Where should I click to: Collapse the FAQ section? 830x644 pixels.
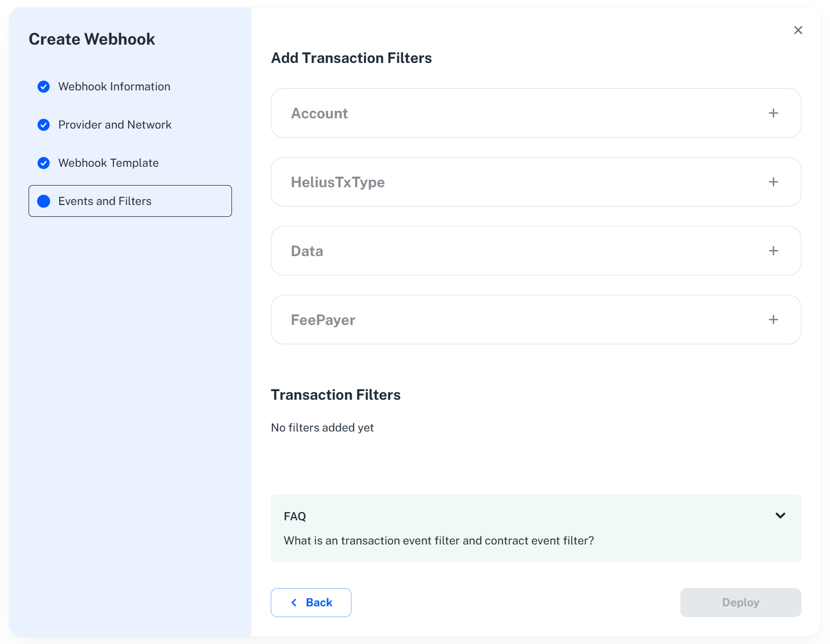[x=780, y=515]
